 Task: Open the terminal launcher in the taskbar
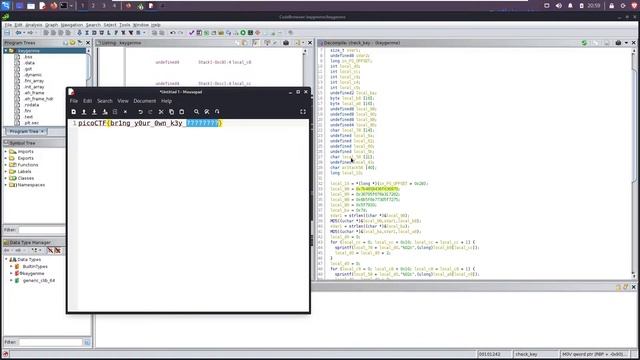point(64,6)
